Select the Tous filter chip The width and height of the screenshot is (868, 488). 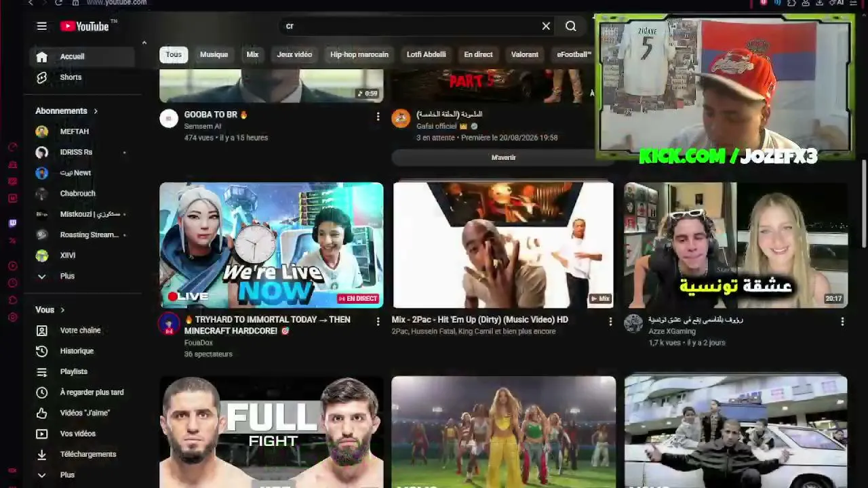(174, 55)
